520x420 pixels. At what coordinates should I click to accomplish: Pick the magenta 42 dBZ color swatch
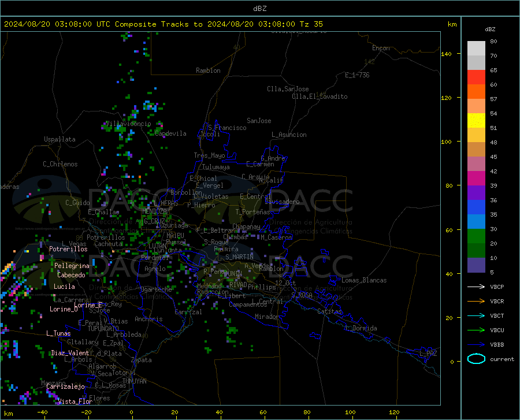[476, 178]
